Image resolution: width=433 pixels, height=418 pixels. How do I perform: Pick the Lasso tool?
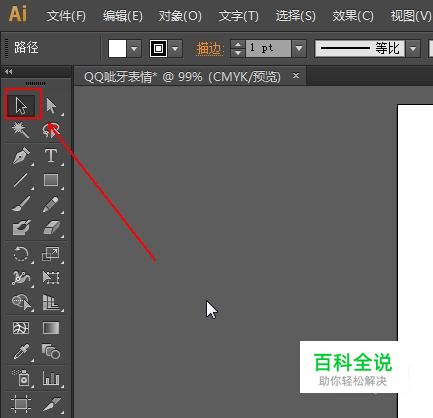click(x=51, y=130)
